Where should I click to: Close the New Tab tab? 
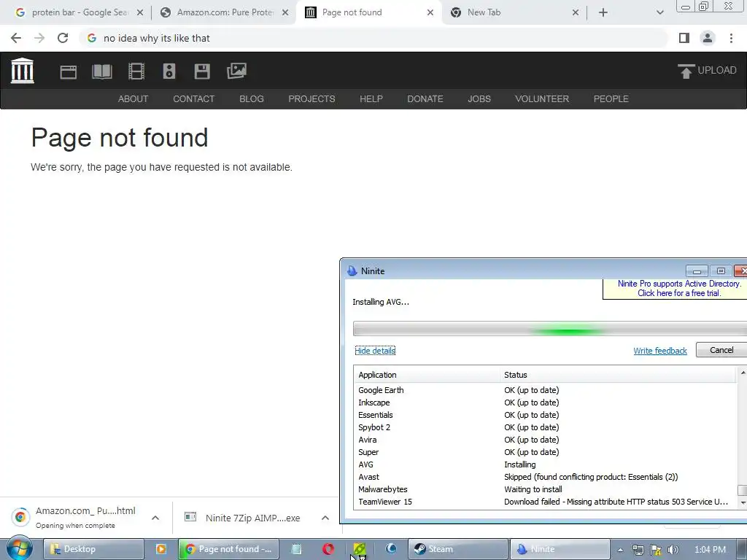click(x=576, y=13)
